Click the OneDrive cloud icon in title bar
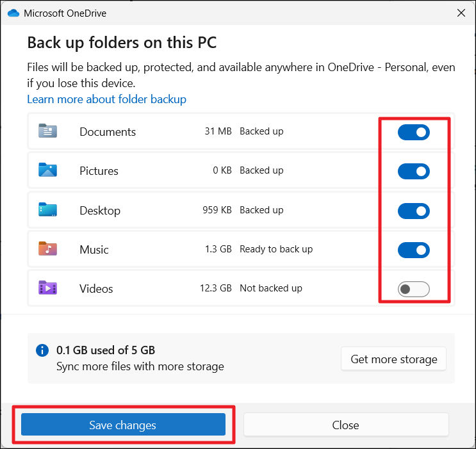Screen dimensions: 476x449 (x=13, y=13)
